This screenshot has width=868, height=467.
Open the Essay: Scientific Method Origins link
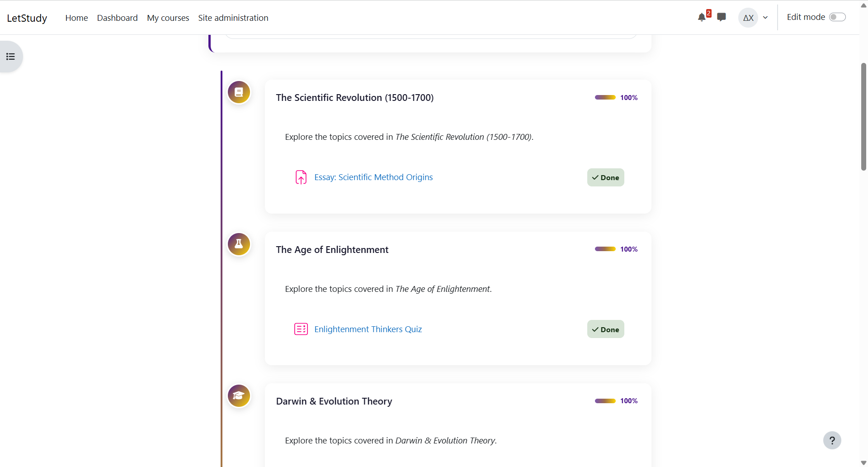pos(373,177)
